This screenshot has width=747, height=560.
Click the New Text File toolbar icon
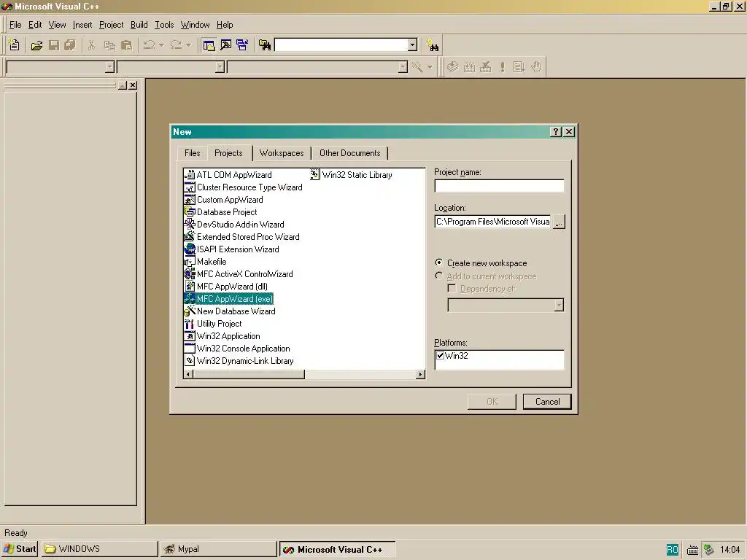[x=15, y=45]
